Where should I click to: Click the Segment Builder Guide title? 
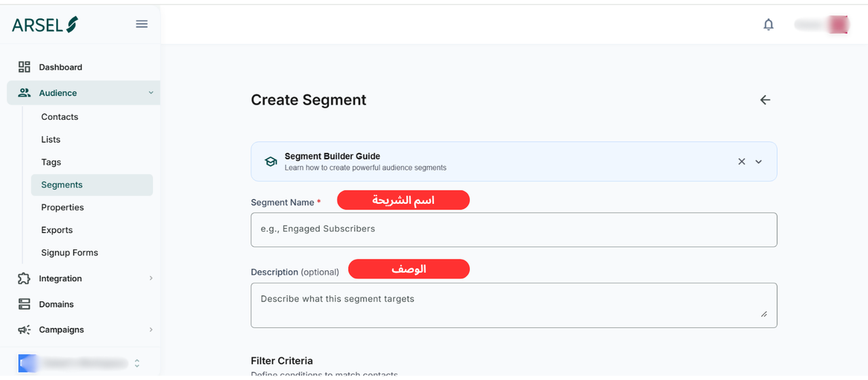point(332,156)
